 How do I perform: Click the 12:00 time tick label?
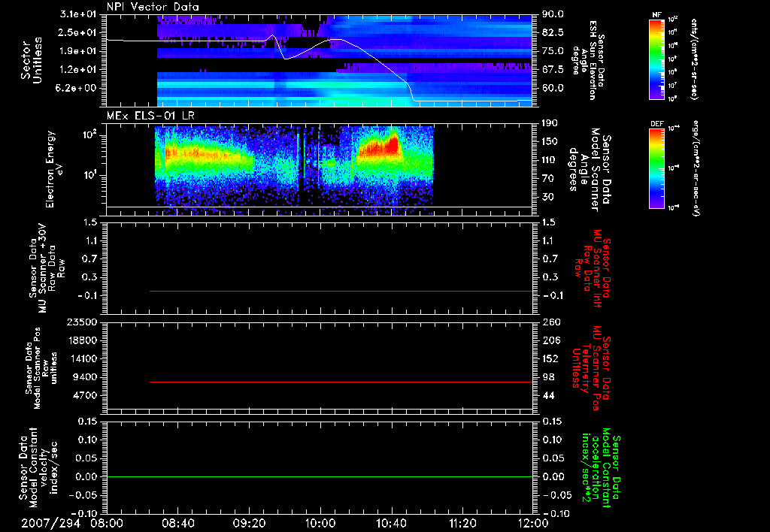point(534,523)
